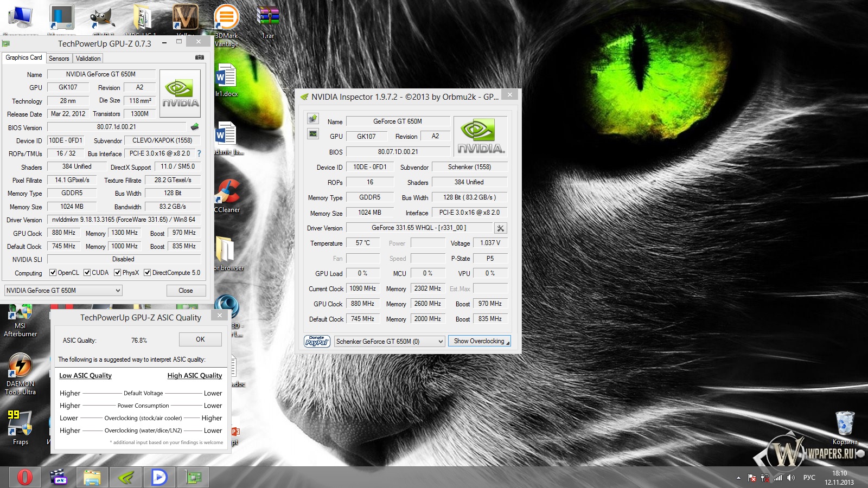Open the CCleaner desktop shortcut

[227, 195]
